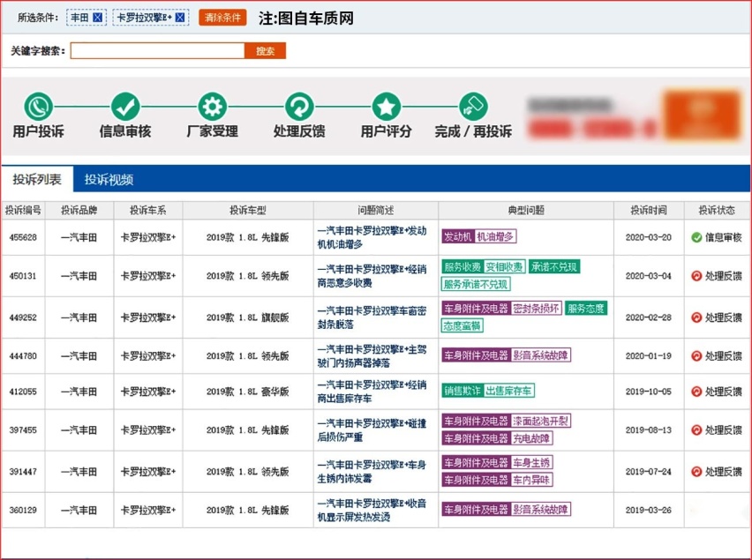Click the 变相收费 tag
752x560 pixels.
coord(504,266)
